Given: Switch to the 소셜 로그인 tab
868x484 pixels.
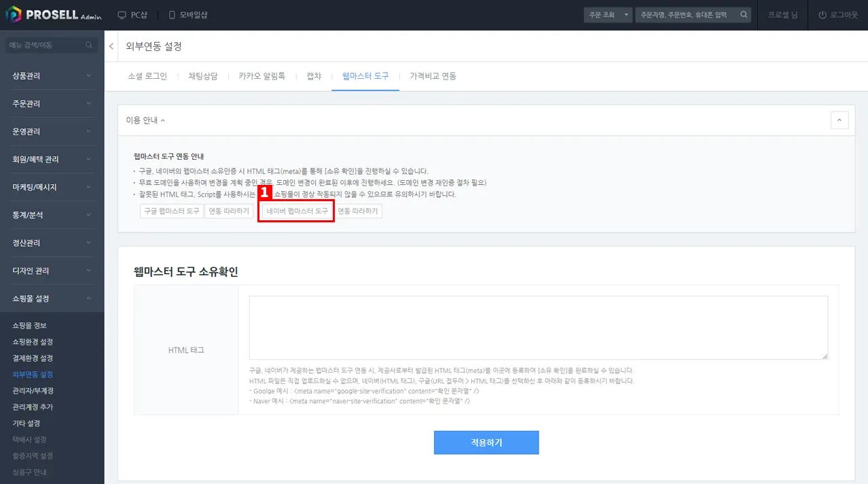Looking at the screenshot, I should [147, 76].
